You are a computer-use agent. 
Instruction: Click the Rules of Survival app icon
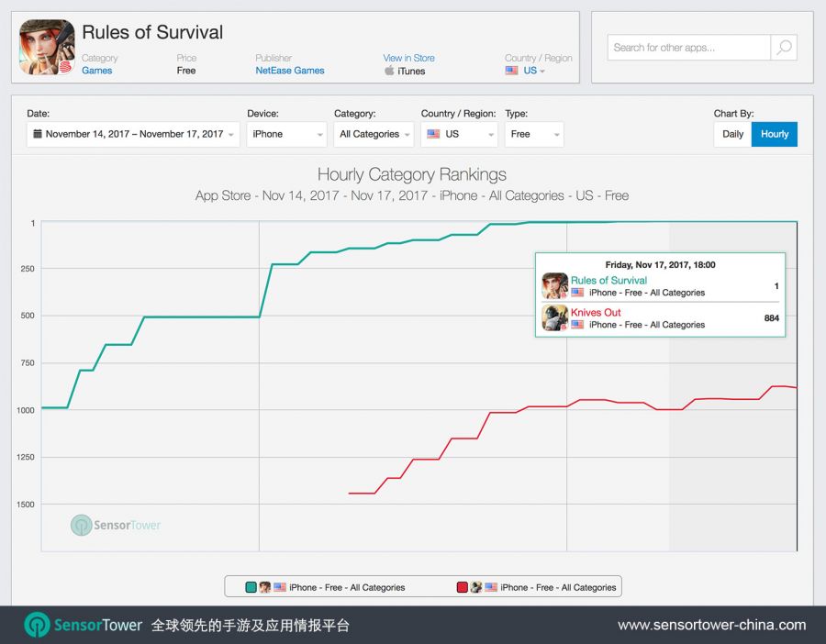tap(47, 48)
